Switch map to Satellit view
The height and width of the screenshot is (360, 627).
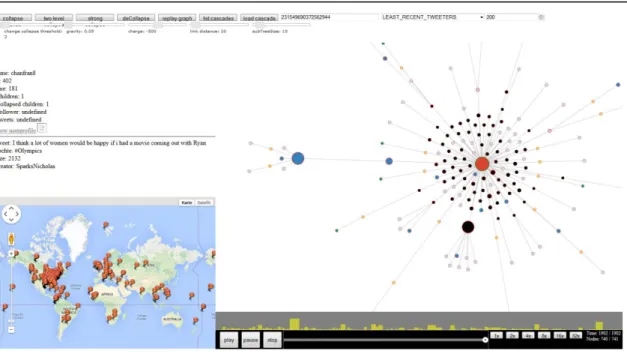click(x=204, y=202)
